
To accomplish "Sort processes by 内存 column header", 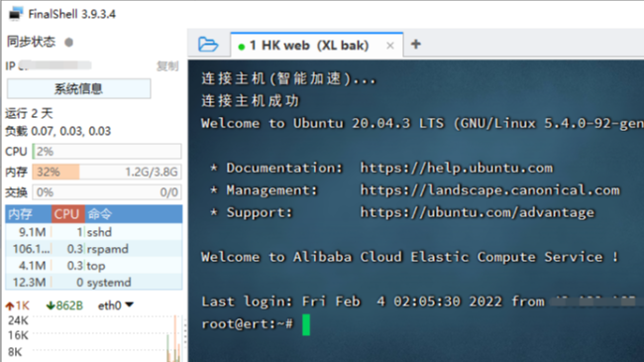I will click(29, 214).
